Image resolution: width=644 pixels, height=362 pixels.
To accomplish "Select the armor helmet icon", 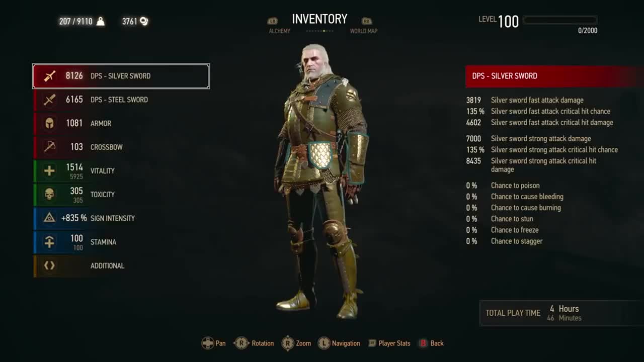I will (49, 123).
